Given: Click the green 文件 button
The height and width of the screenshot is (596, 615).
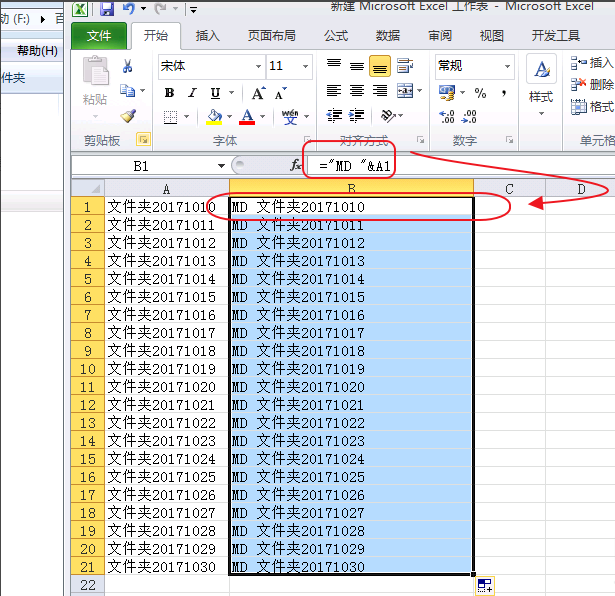Looking at the screenshot, I should [x=99, y=36].
